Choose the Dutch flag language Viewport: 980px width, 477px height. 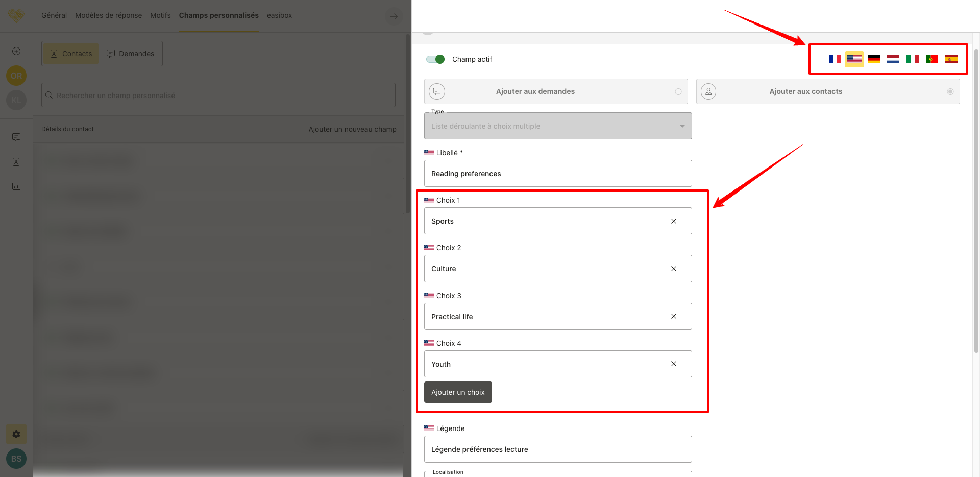(x=893, y=59)
